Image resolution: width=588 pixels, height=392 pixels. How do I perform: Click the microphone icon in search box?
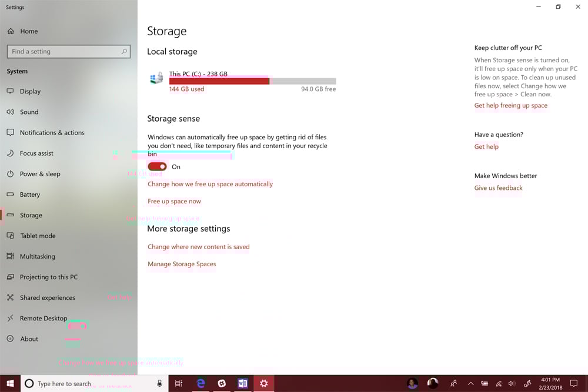coord(159,383)
